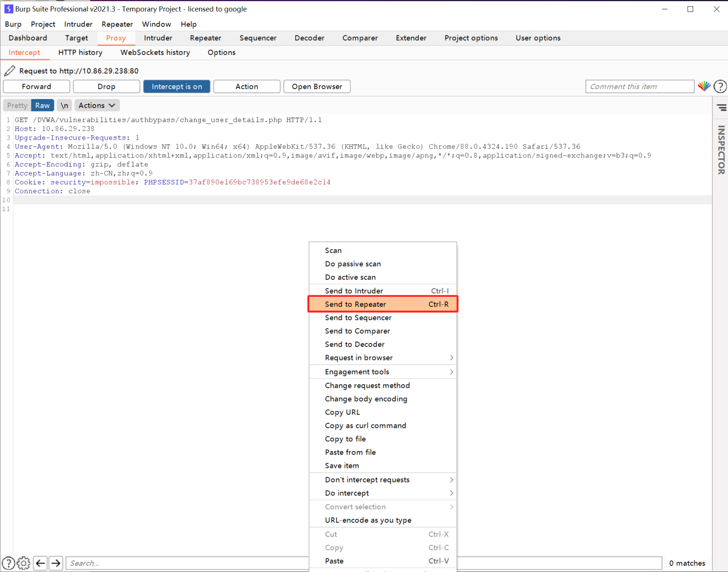Go to next search match arrow
This screenshot has width=728, height=572.
[56, 563]
